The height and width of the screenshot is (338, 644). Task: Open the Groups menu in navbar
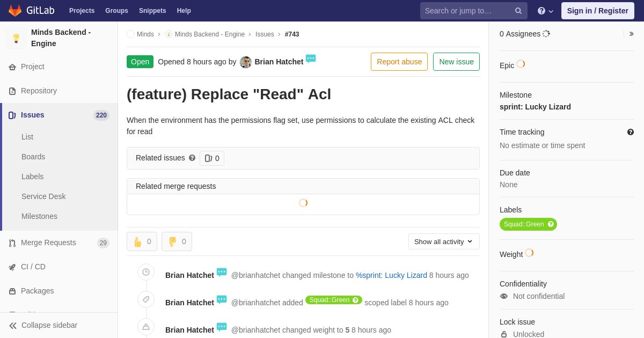(116, 11)
